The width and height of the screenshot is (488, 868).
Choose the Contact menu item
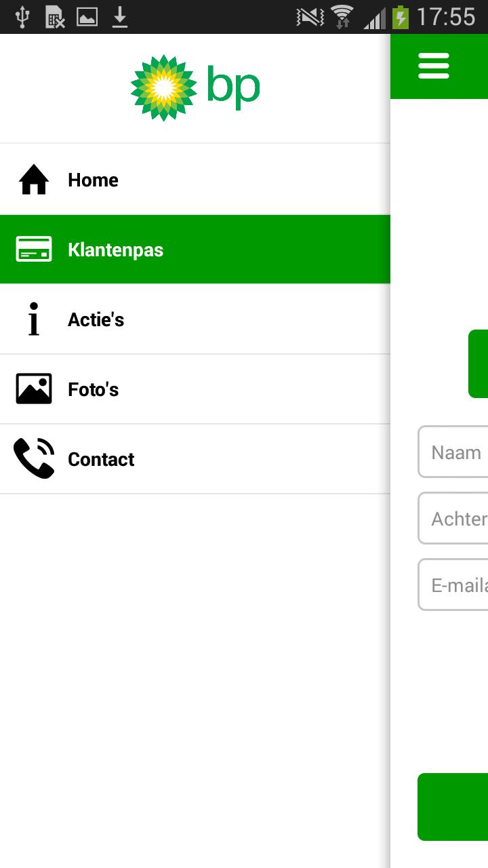pos(195,459)
